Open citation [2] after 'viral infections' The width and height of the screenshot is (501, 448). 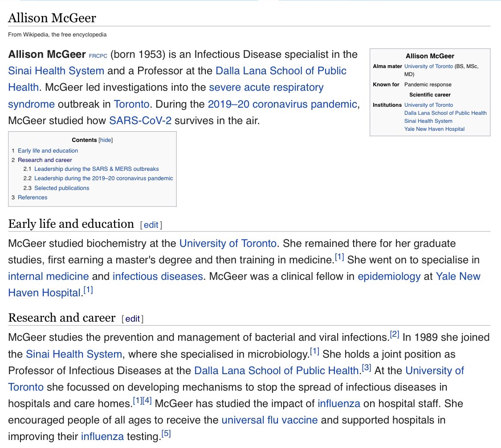[395, 335]
